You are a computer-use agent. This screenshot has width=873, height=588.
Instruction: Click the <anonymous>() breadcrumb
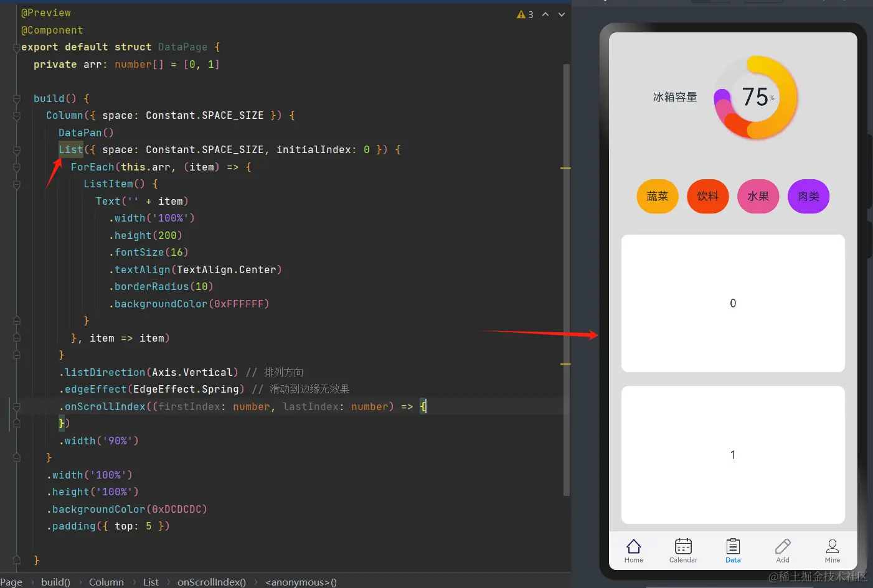tap(301, 582)
